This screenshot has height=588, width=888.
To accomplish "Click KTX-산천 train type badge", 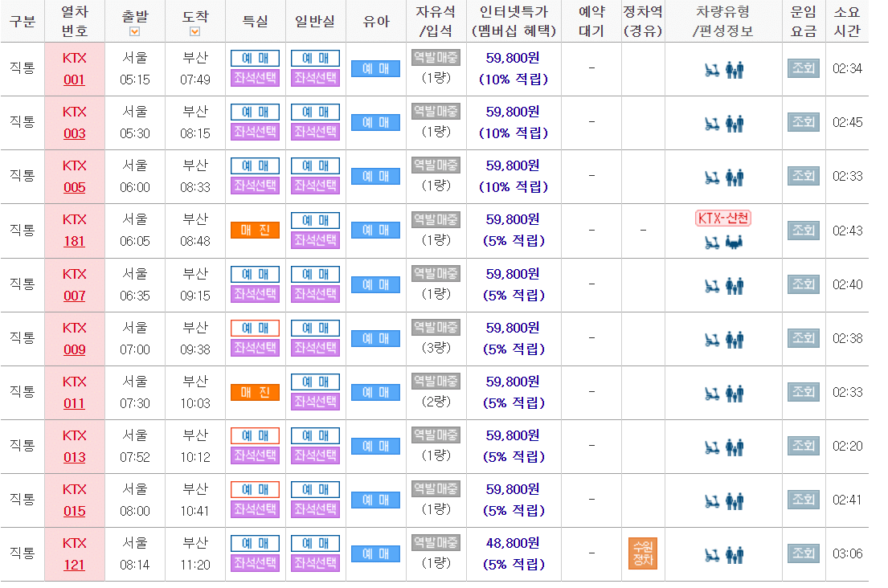I will click(x=723, y=218).
